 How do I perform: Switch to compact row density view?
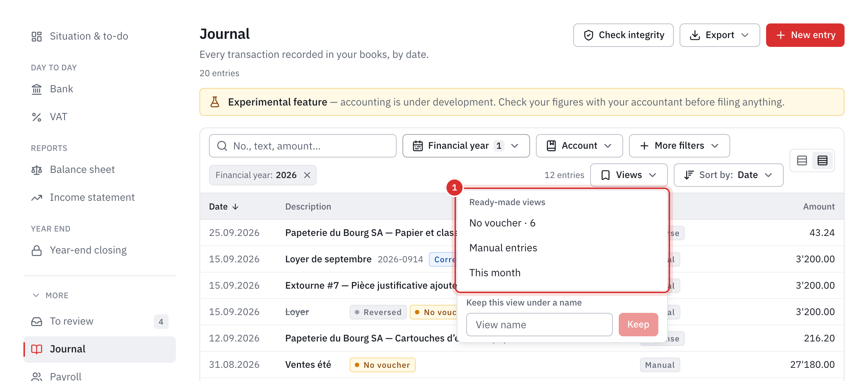823,160
